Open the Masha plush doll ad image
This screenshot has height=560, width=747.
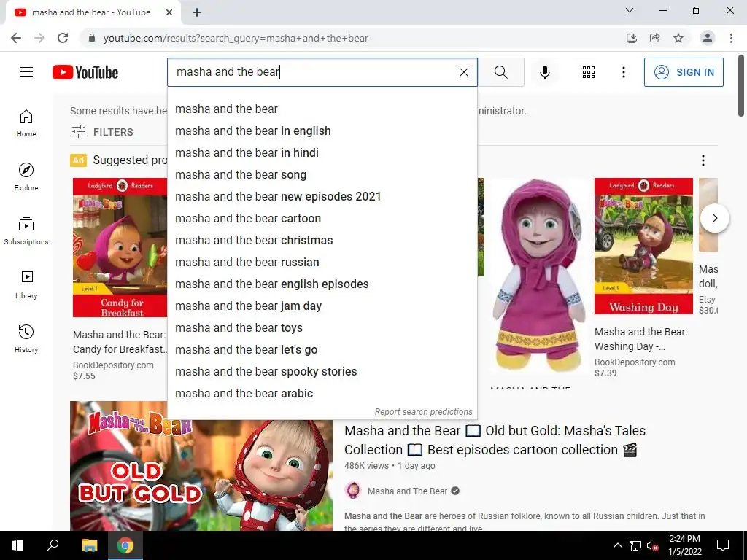[539, 276]
